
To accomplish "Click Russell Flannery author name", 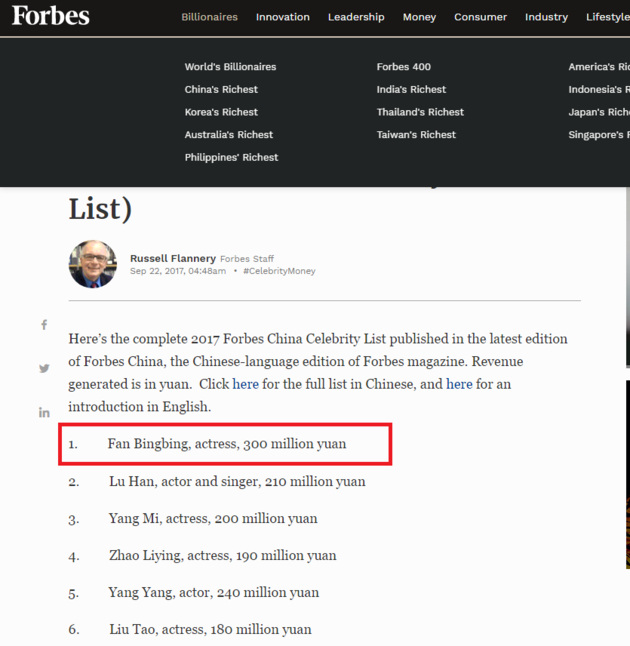I will tap(172, 259).
